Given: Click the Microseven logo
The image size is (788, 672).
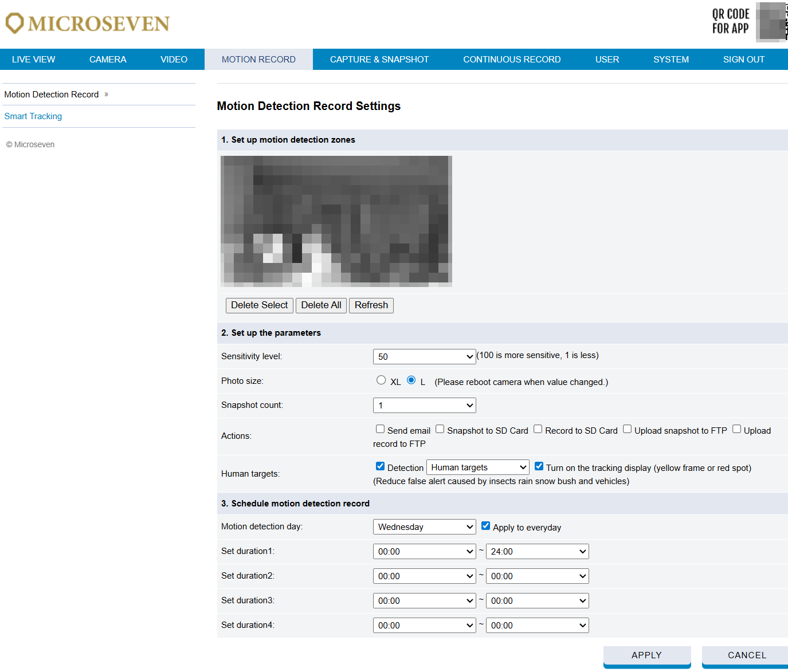Looking at the screenshot, I should pyautogui.click(x=87, y=23).
